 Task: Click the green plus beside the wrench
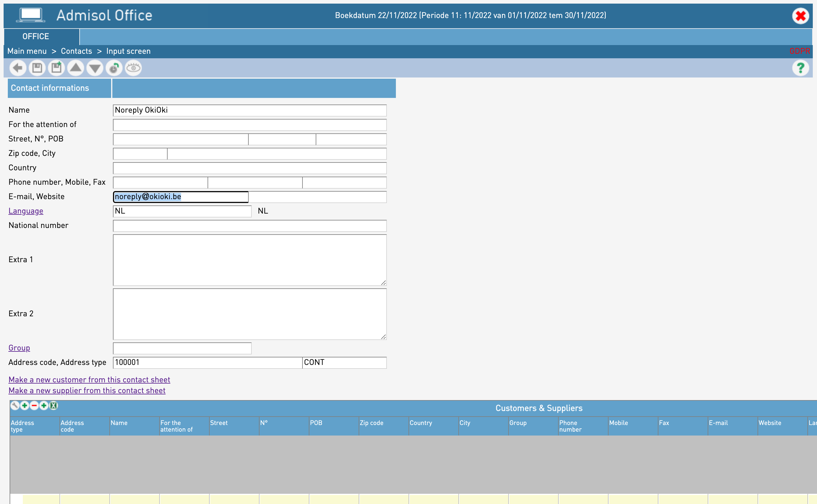(25, 406)
